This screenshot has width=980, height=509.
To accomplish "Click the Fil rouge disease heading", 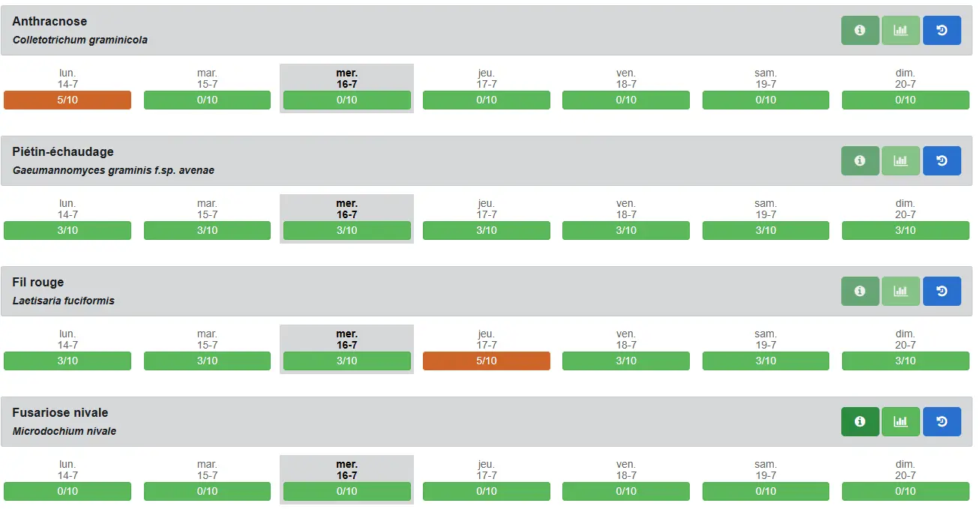I will pyautogui.click(x=38, y=283).
